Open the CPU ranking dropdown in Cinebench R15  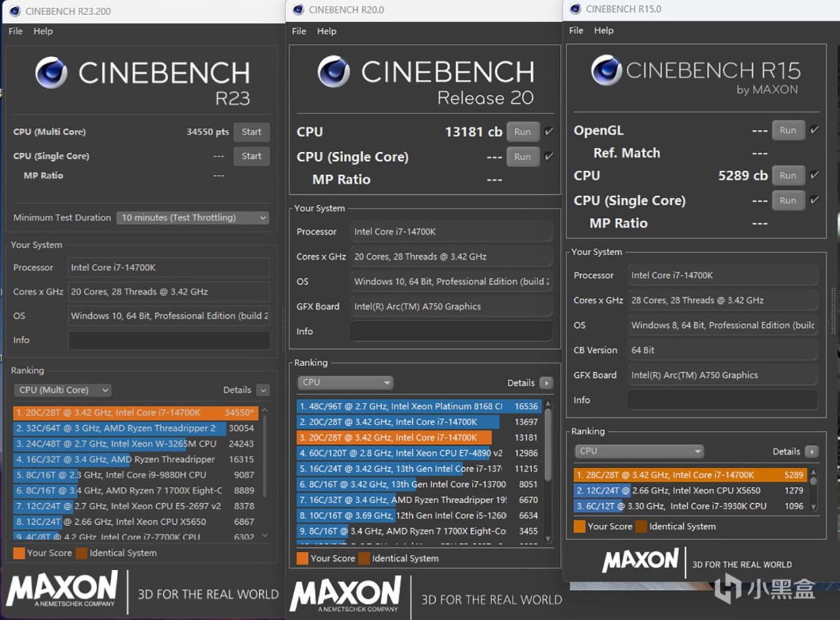tap(639, 451)
